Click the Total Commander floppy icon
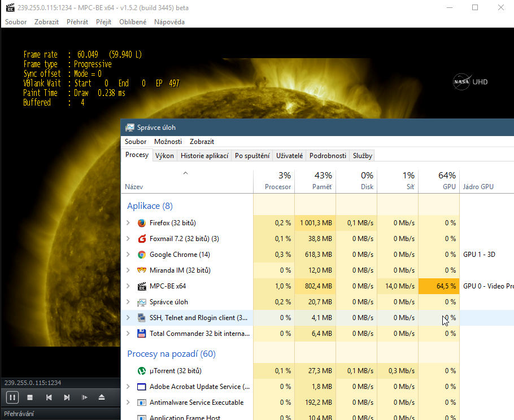Image resolution: width=514 pixels, height=420 pixels. coord(142,334)
